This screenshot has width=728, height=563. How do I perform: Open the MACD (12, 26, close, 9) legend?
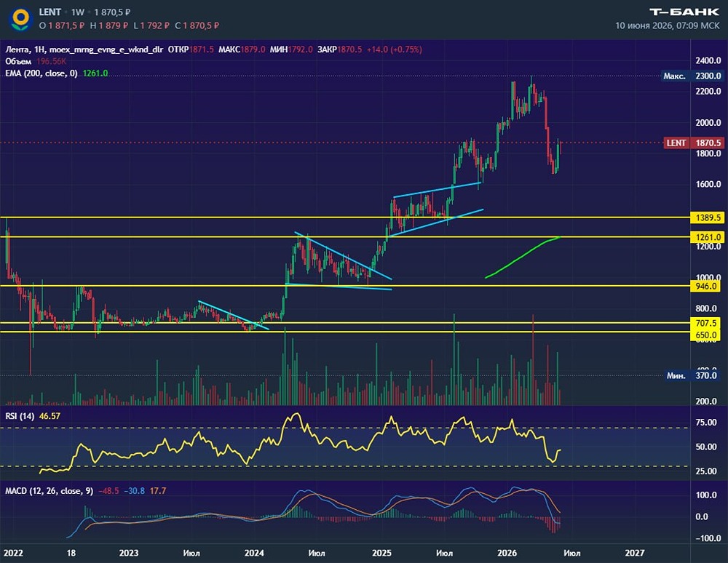pyautogui.click(x=49, y=491)
